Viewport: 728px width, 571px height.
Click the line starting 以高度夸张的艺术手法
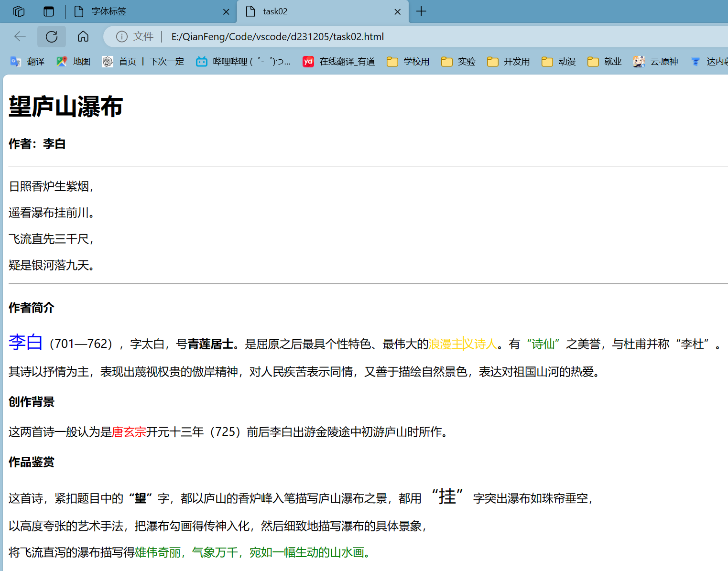218,526
